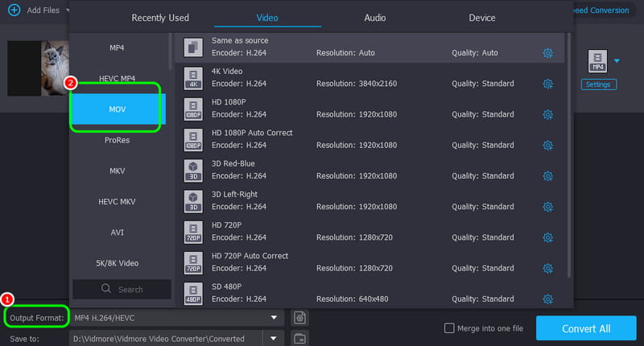Open the Save to path dropdown arrow

(275, 338)
